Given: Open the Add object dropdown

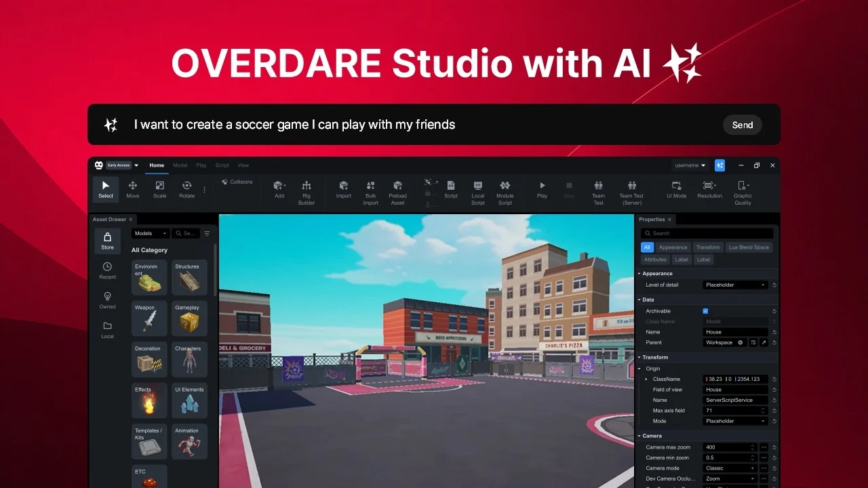Looking at the screenshot, I should 279,189.
